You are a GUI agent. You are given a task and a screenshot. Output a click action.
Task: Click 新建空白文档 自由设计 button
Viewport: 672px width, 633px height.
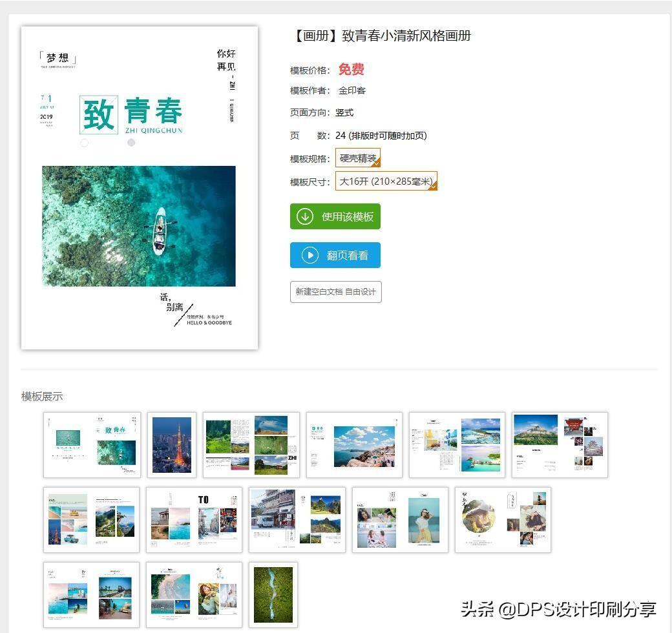pyautogui.click(x=335, y=292)
